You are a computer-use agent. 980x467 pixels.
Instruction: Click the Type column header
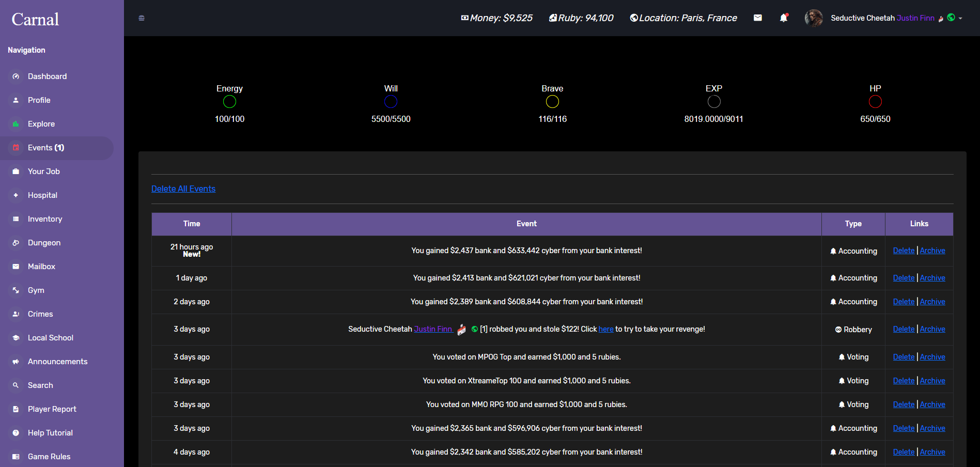point(853,224)
